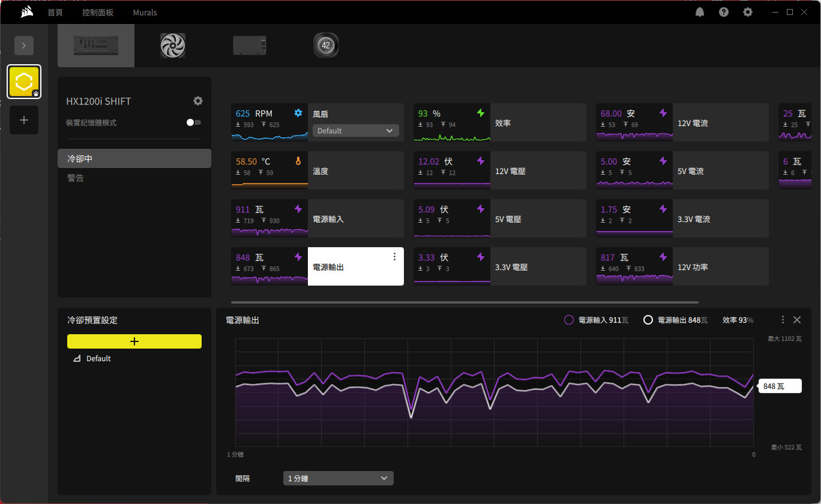Image resolution: width=821 pixels, height=504 pixels.
Task: Toggle 裝置記憶體模式 switch
Action: pyautogui.click(x=194, y=122)
